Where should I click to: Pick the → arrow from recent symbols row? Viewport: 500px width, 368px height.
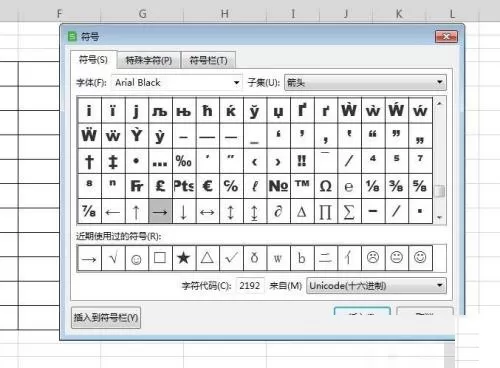click(89, 258)
